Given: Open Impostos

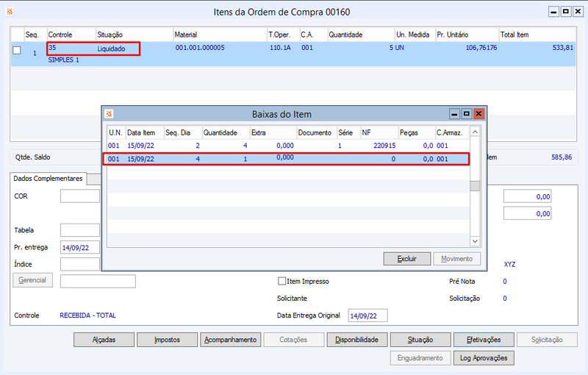Looking at the screenshot, I should click(x=167, y=340).
